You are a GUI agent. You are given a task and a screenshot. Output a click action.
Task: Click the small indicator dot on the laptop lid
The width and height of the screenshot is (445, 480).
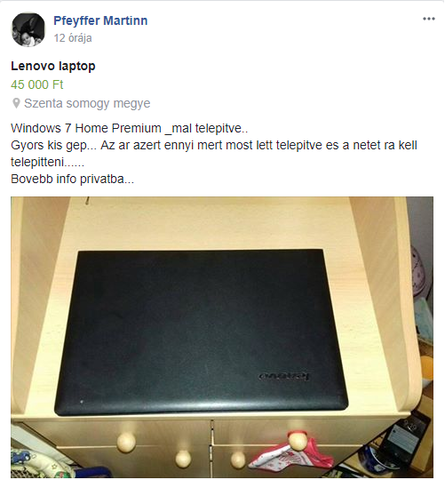click(x=82, y=402)
